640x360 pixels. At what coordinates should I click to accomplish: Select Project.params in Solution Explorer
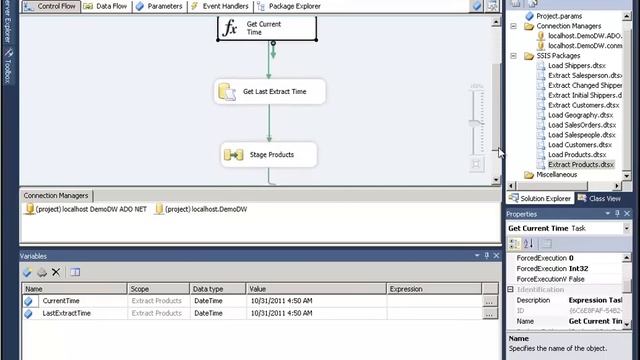pyautogui.click(x=559, y=16)
